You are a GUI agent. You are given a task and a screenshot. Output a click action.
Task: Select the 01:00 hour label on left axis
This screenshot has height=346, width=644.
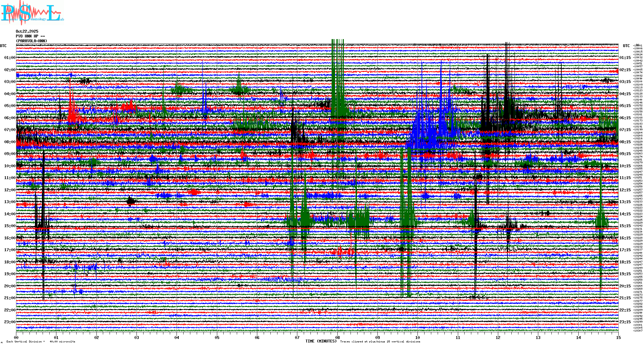10,58
